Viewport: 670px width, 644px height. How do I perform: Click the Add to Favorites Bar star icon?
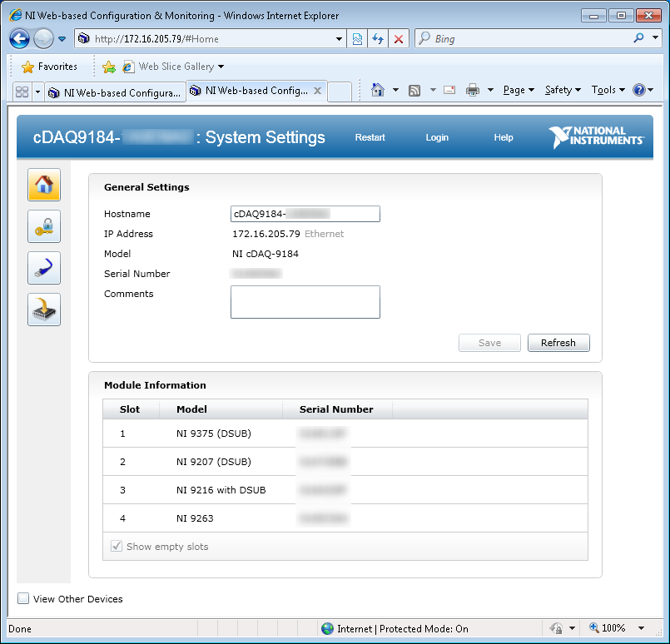point(109,67)
